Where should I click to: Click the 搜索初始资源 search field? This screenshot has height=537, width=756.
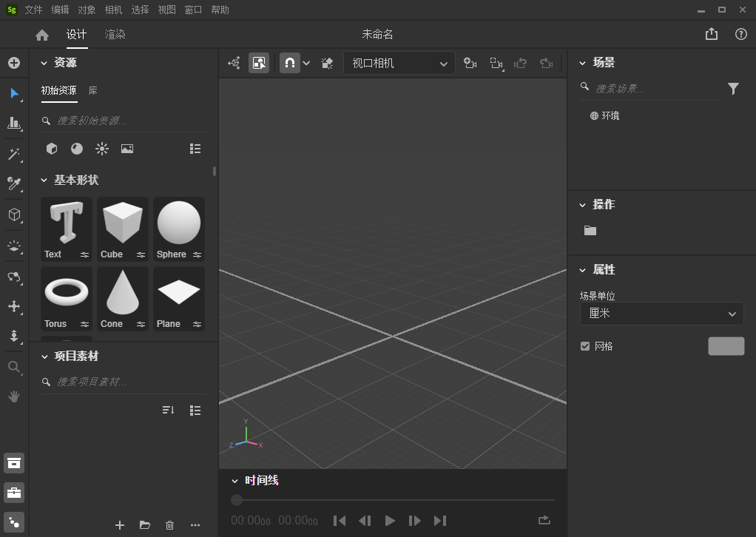(x=123, y=121)
